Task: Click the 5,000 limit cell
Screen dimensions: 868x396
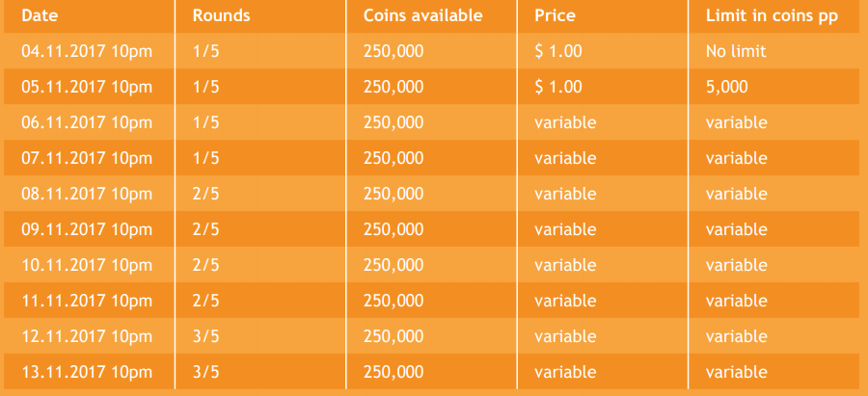Action: (x=726, y=87)
